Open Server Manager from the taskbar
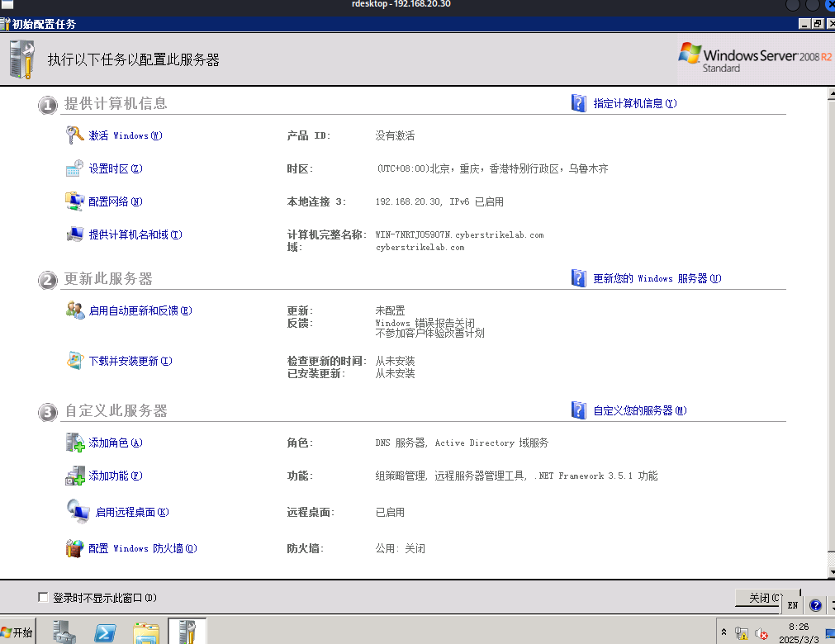The width and height of the screenshot is (835, 644). [64, 632]
